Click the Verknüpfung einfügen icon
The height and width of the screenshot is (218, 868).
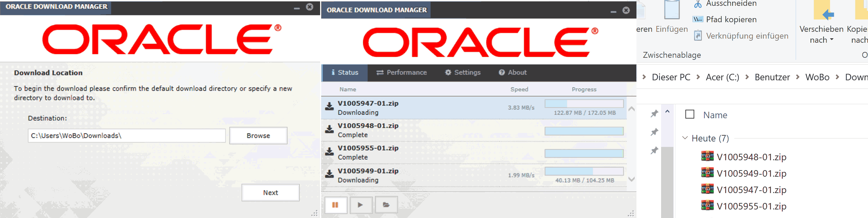coord(698,36)
